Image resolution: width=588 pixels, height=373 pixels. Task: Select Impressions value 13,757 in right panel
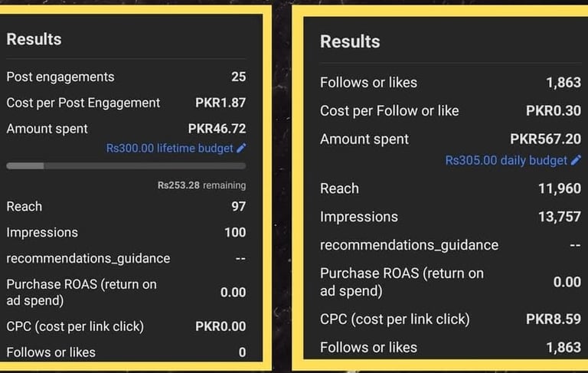pos(560,217)
